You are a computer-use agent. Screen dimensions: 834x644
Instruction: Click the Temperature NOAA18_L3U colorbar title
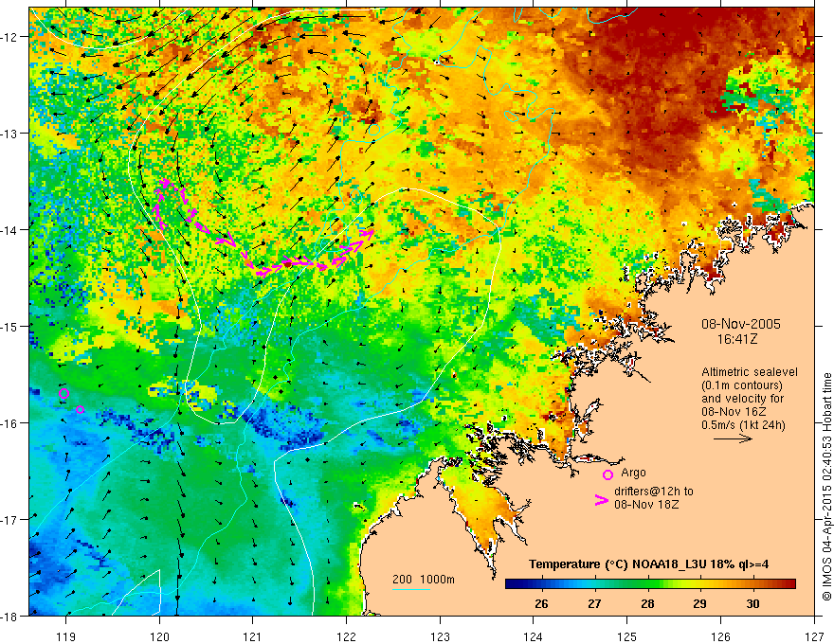click(648, 564)
